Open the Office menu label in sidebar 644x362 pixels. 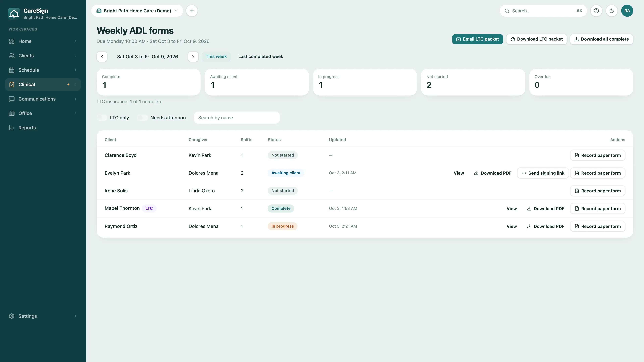[25, 113]
